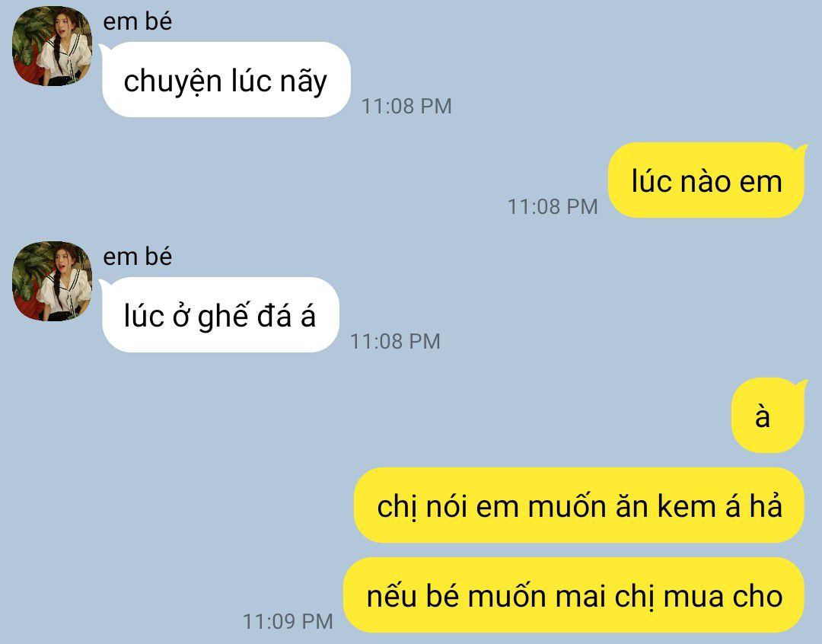Tap the em bé name above ghế đá message
The height and width of the screenshot is (644, 822).
point(137,257)
